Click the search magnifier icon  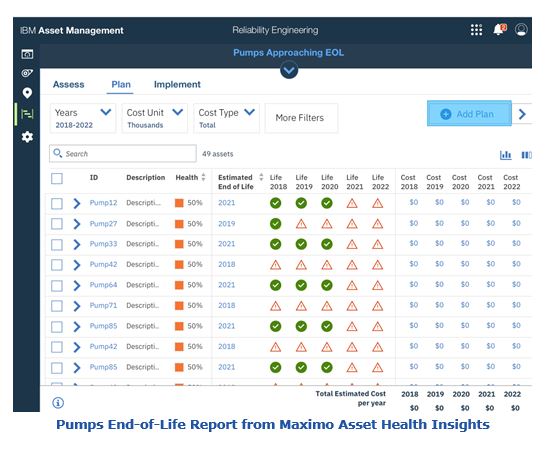57,153
